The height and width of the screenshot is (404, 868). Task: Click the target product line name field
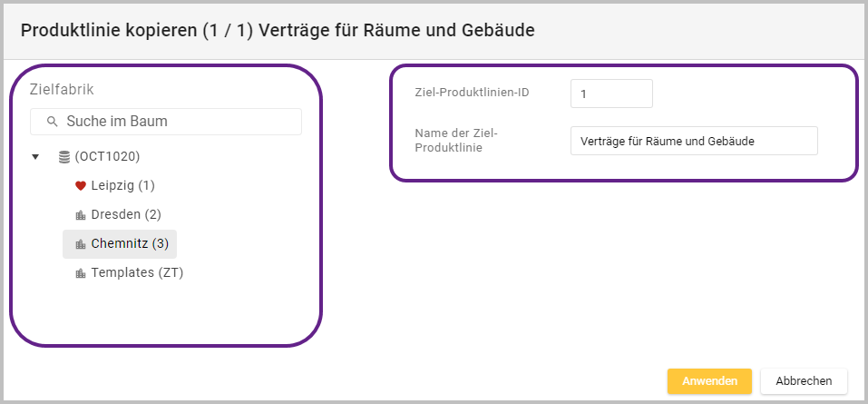pos(693,141)
